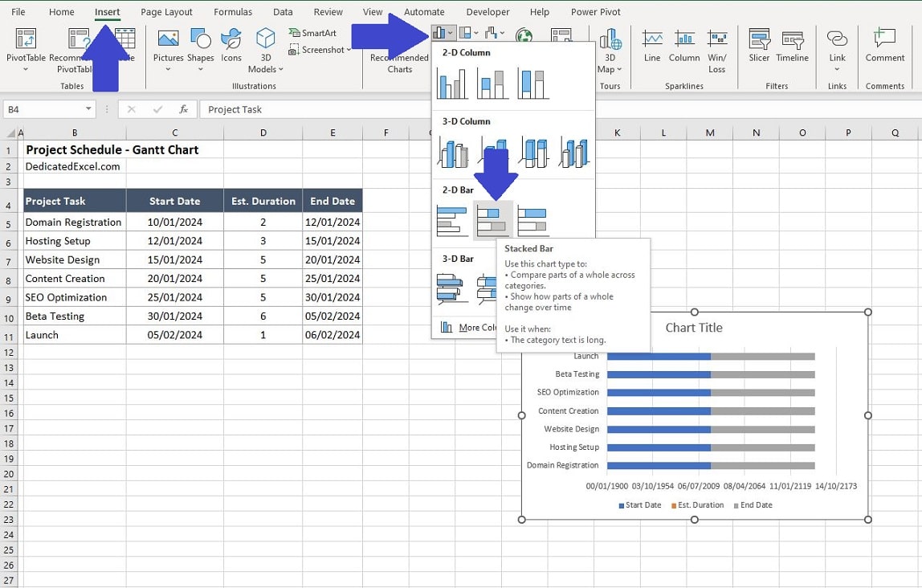922x588 pixels.
Task: Insert a SmartArt graphic
Action: coord(313,33)
